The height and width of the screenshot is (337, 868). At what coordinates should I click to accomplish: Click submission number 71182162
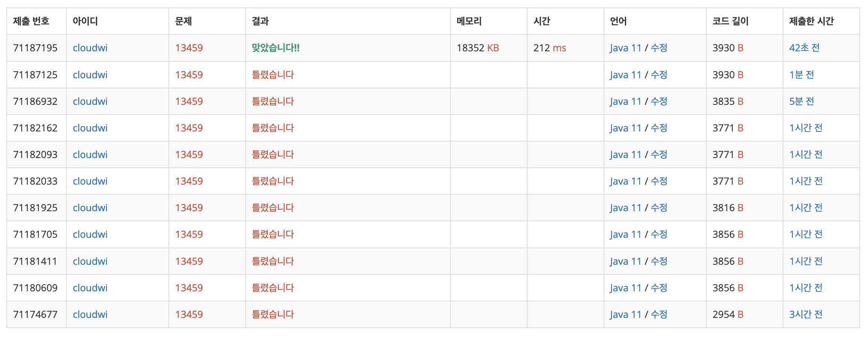(35, 128)
